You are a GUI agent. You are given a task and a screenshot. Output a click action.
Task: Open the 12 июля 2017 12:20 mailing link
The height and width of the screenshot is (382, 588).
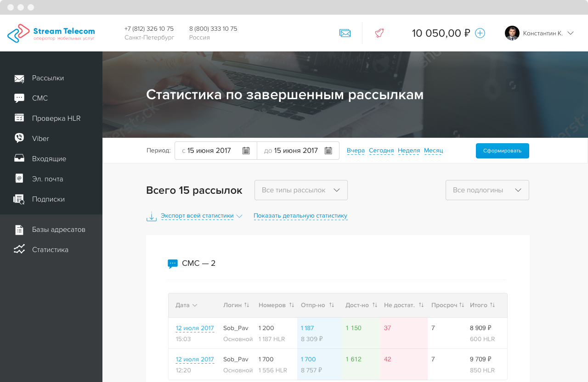(x=195, y=360)
